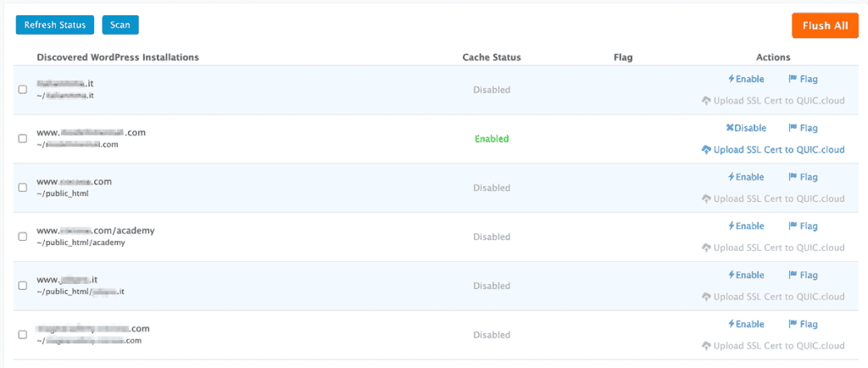Flag the last installation in the list
The width and height of the screenshot is (868, 368).
tap(804, 324)
